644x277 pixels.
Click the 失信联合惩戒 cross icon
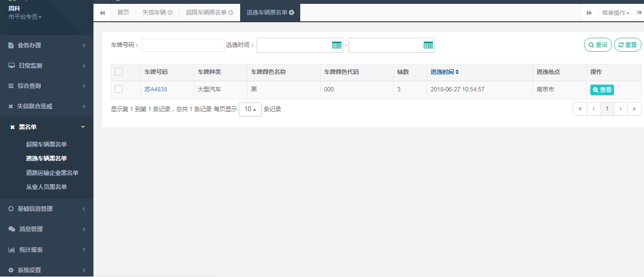[x=11, y=106]
